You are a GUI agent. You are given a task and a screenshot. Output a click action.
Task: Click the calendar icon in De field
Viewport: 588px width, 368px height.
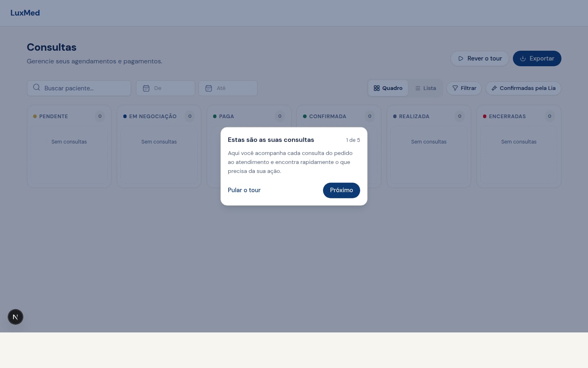pyautogui.click(x=146, y=88)
